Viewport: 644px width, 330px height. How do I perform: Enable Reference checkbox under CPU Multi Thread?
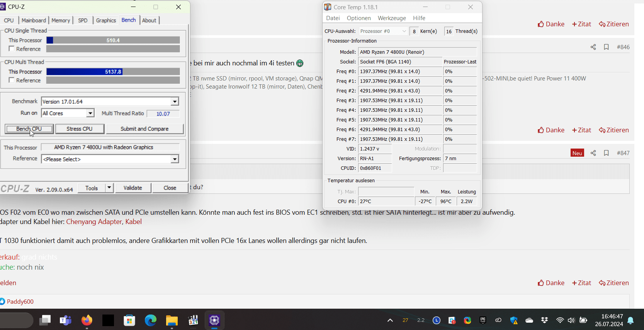point(12,80)
